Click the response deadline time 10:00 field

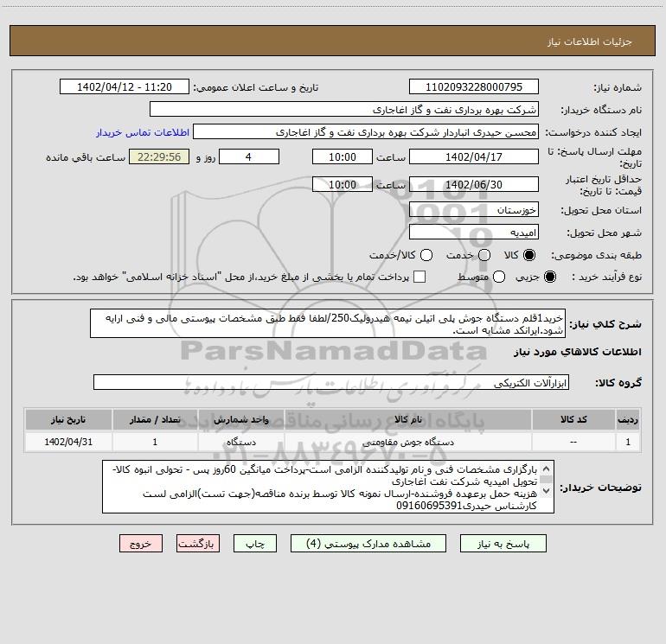[343, 156]
